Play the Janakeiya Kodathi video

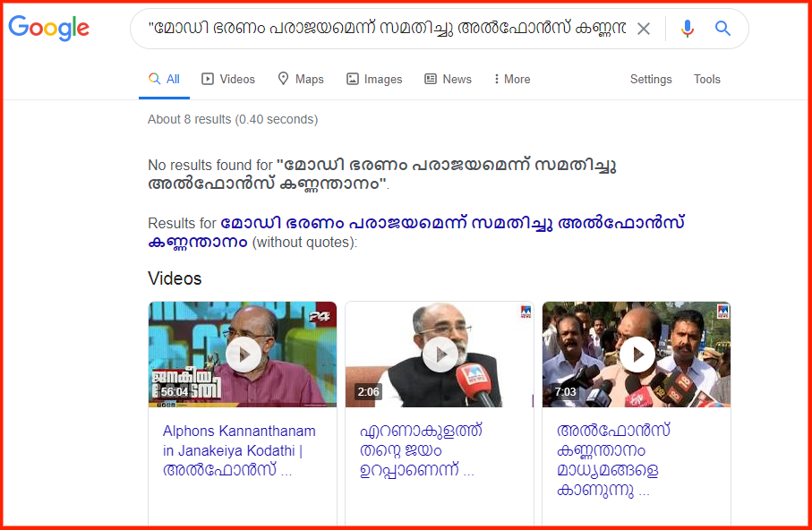[243, 355]
